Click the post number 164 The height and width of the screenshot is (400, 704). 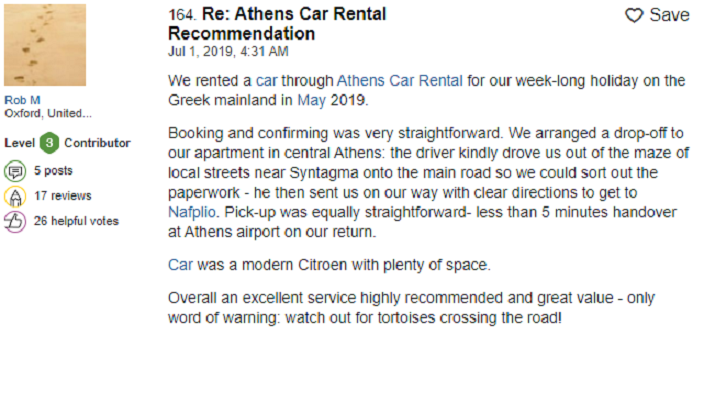[182, 15]
